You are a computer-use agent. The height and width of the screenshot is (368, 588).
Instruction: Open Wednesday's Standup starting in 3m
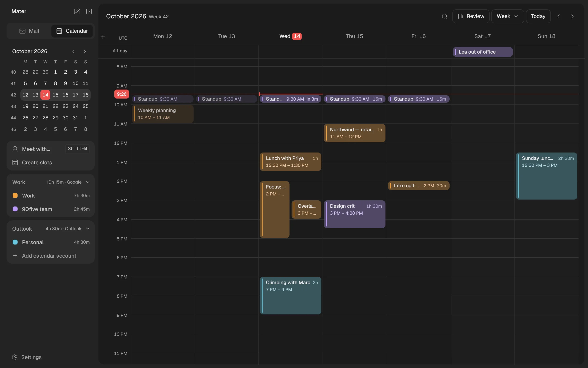(290, 99)
